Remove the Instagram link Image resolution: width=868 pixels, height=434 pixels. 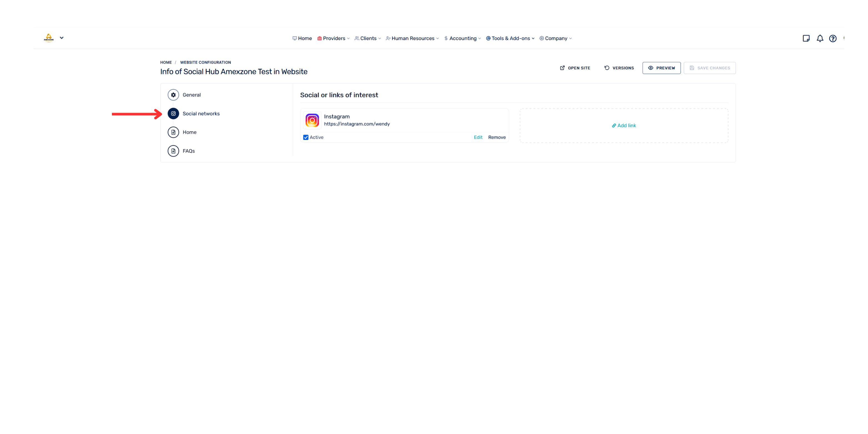click(x=497, y=137)
